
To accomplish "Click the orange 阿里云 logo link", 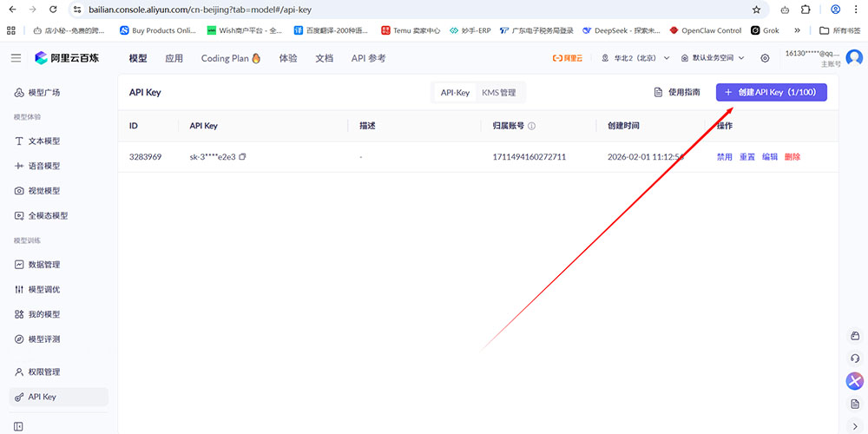I will (x=568, y=58).
